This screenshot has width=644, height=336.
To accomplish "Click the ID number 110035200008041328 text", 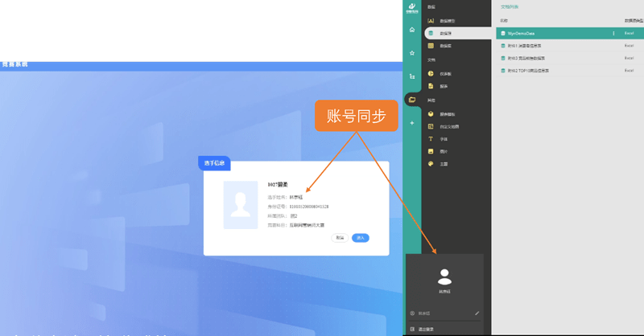I will pos(309,207).
